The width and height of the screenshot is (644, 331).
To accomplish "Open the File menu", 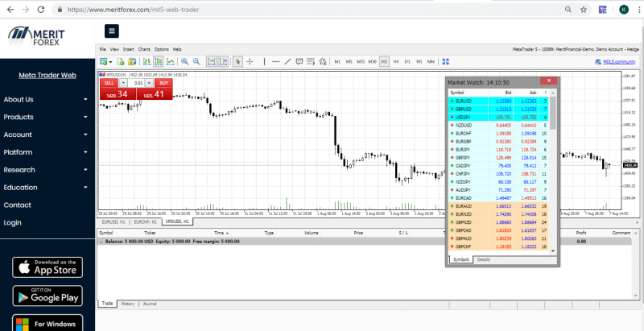I will (x=103, y=49).
